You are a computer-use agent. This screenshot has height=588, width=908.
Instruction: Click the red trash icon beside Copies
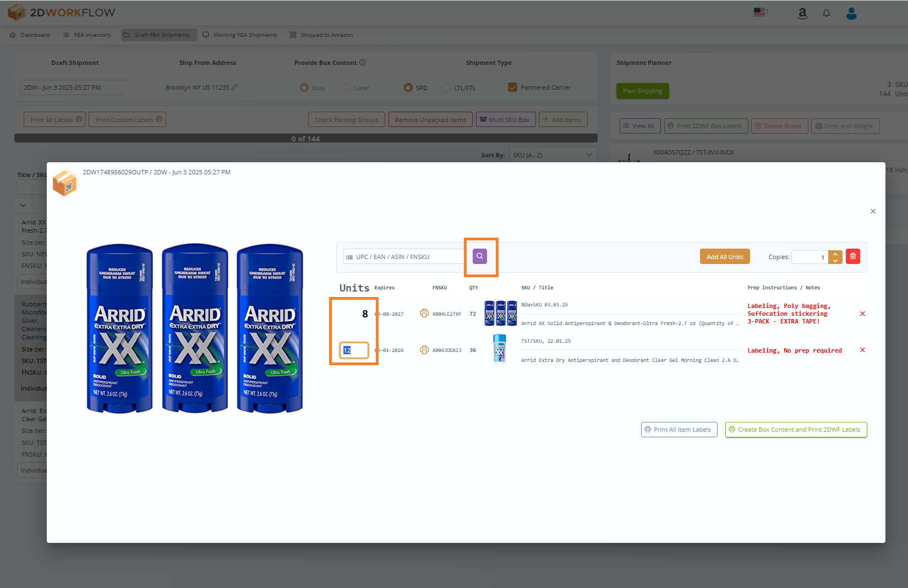853,256
